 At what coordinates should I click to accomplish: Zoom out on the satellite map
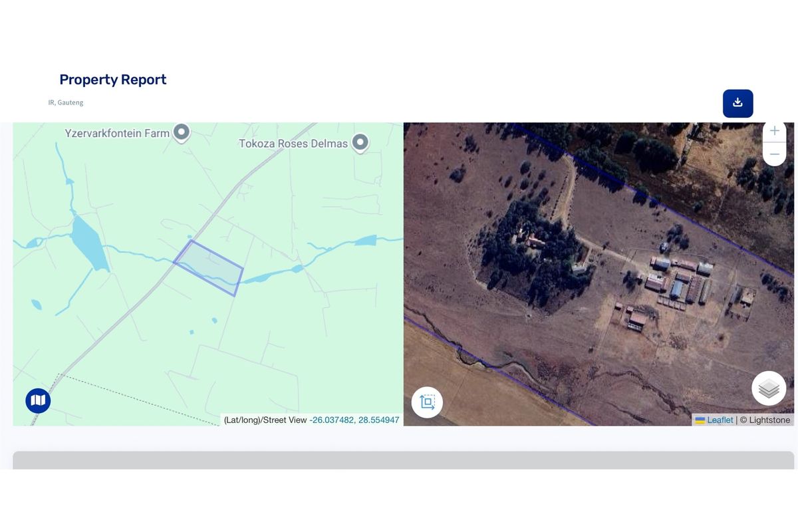[774, 154]
